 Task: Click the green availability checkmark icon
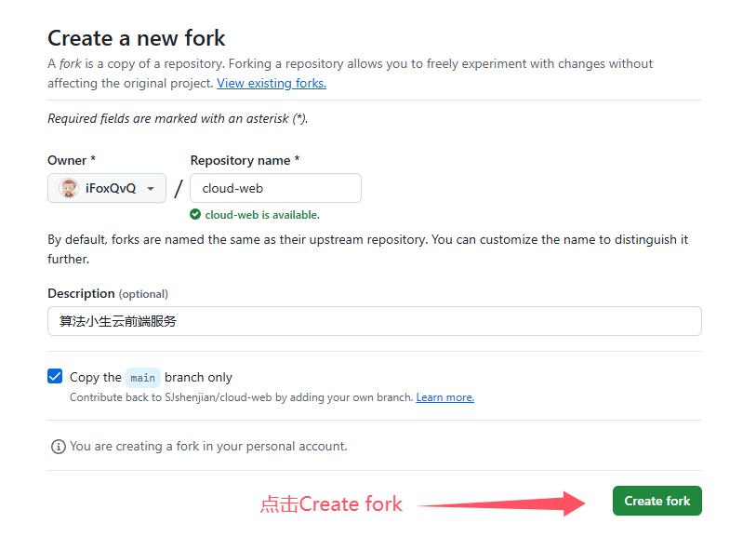coord(195,214)
